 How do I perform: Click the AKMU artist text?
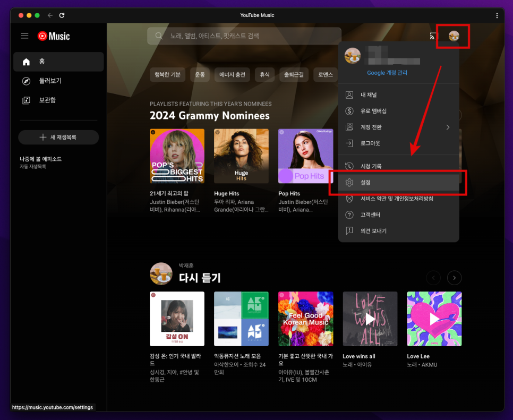430,364
